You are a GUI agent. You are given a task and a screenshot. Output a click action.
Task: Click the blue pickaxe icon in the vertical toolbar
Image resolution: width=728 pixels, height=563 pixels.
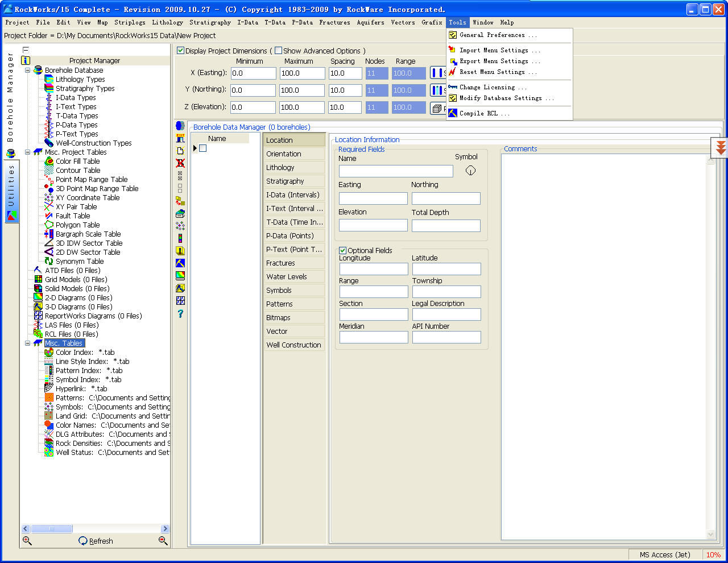[180, 263]
